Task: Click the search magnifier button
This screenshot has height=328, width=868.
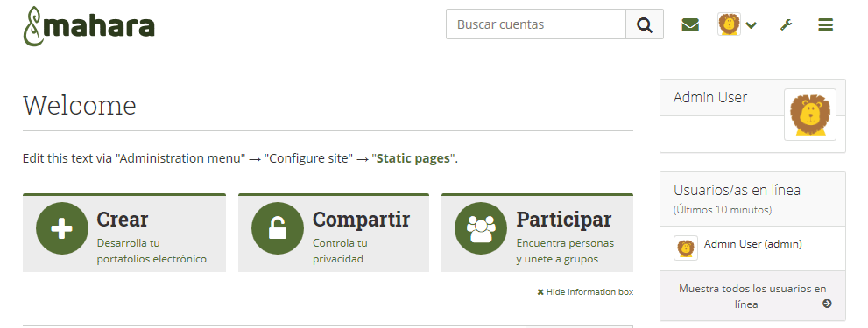Action: point(645,24)
